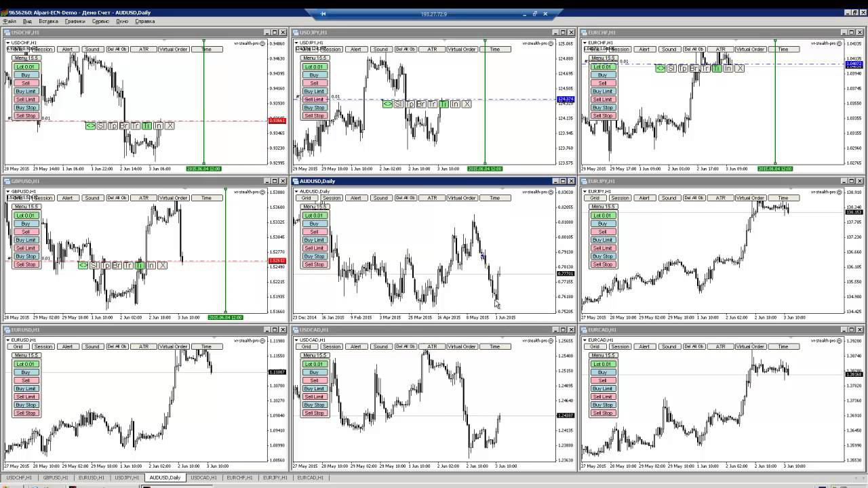Image resolution: width=868 pixels, height=488 pixels.
Task: Click the X close-order icon on the USDJPY chart
Action: point(467,104)
